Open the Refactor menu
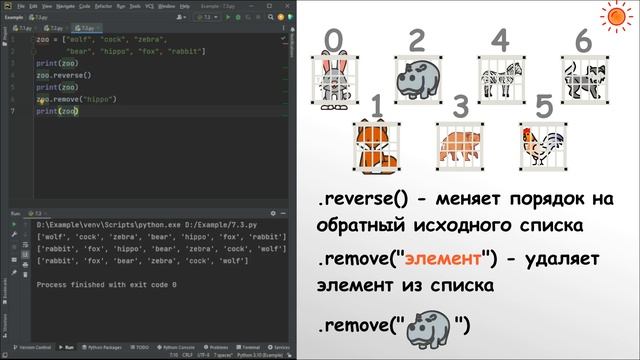Screen dimensions: 640x360 103,6
